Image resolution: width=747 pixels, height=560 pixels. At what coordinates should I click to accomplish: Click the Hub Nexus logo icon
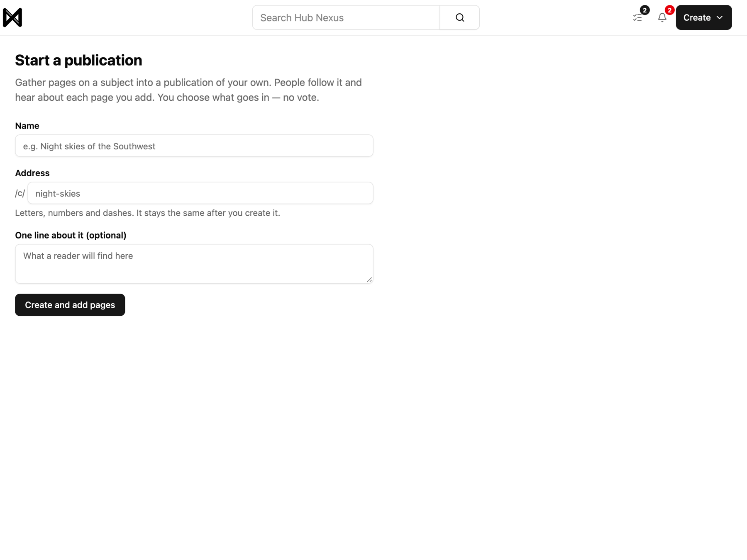pos(12,17)
